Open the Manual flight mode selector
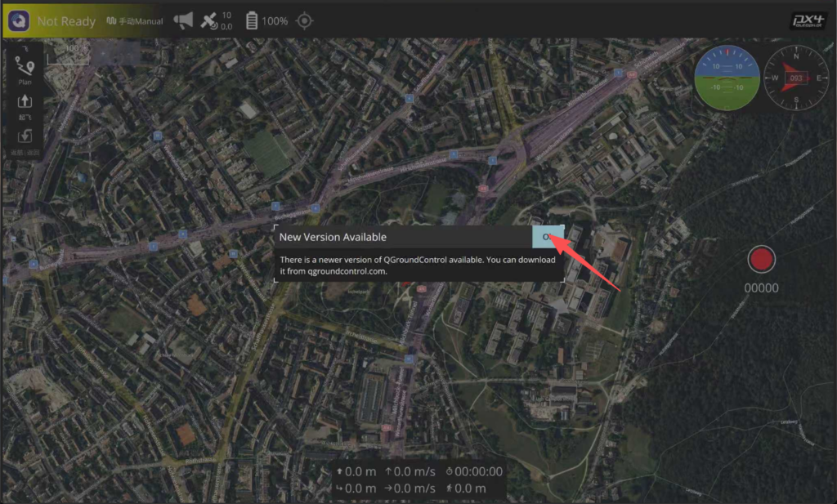The height and width of the screenshot is (504, 837). [x=135, y=21]
